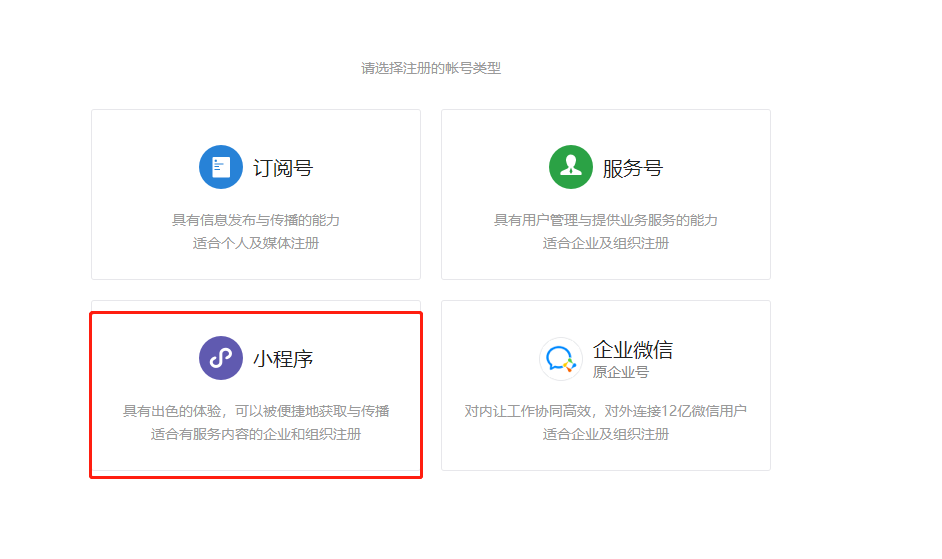This screenshot has height=559, width=942.
Task: Click 对内让工作协同高效 description text
Action: 606,411
